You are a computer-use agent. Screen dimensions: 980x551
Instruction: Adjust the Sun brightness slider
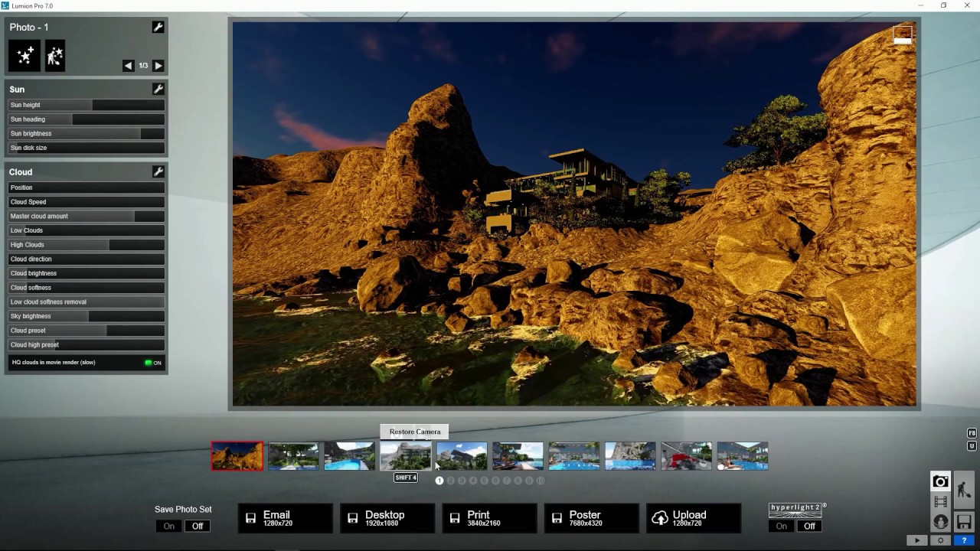point(87,133)
